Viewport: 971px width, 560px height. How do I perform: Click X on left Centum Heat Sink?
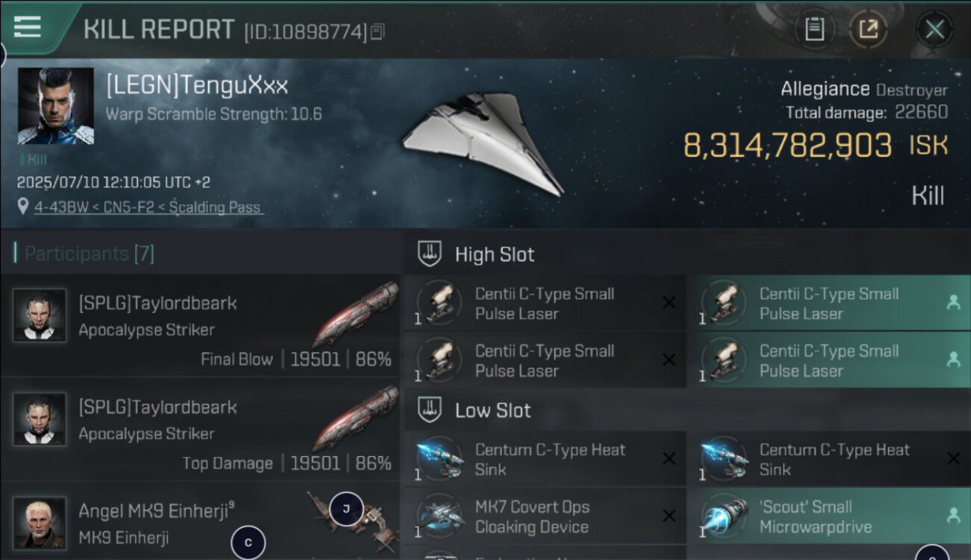(x=669, y=458)
